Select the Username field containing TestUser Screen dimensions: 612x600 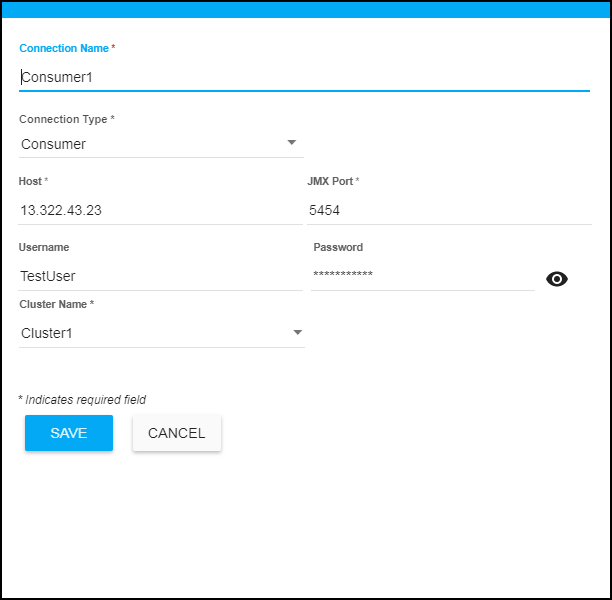pyautogui.click(x=160, y=276)
